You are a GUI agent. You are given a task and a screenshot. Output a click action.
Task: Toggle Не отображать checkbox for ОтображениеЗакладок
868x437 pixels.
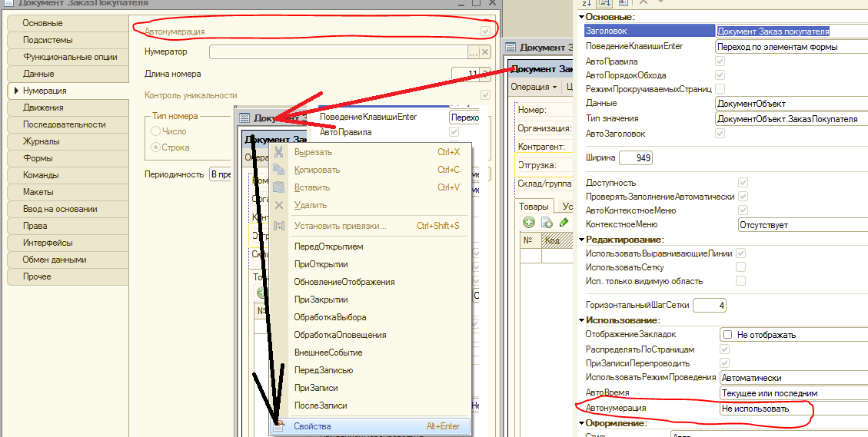pos(729,335)
